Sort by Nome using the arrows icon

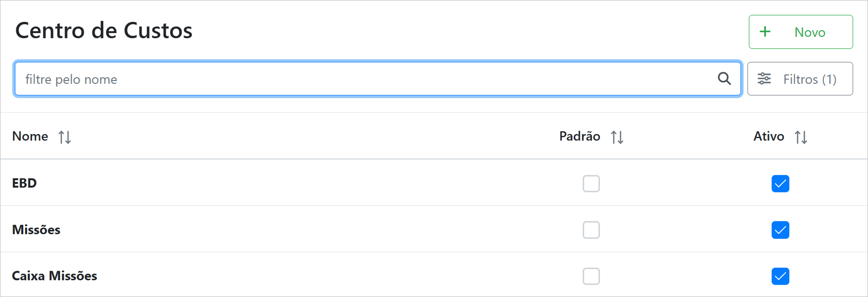tap(65, 137)
